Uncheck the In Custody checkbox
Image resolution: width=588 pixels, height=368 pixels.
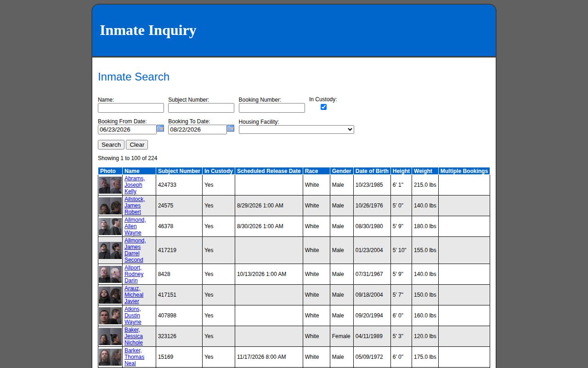tap(323, 107)
